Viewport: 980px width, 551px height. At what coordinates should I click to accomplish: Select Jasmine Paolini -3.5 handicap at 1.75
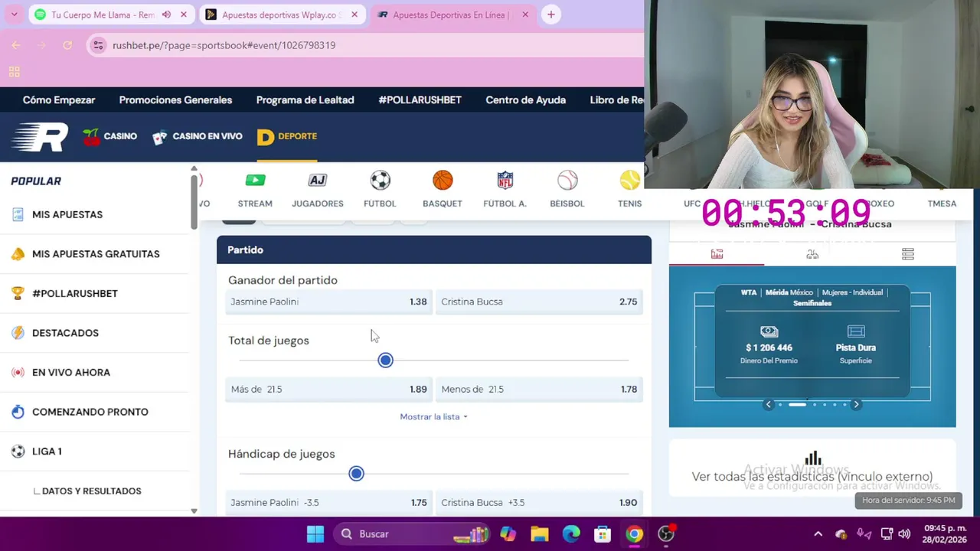click(x=328, y=503)
